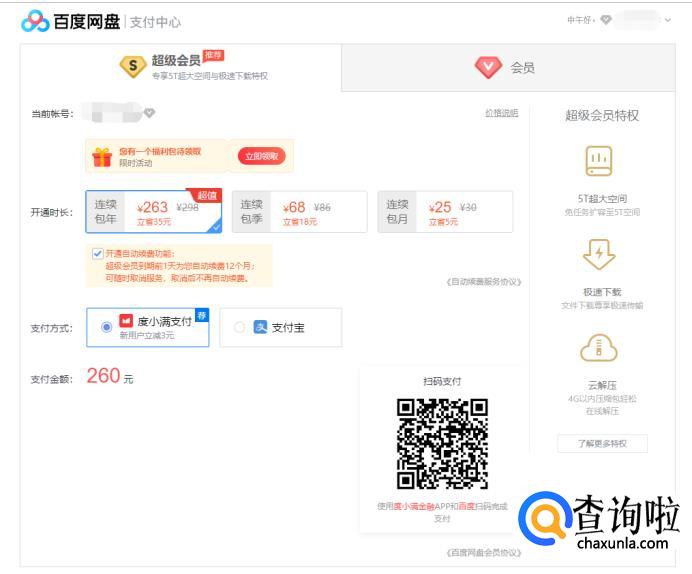
Task: Click the diamond badge beside account name
Action: [x=150, y=113]
